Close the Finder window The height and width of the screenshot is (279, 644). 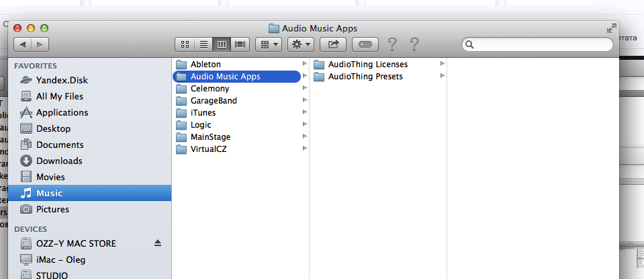click(x=17, y=28)
